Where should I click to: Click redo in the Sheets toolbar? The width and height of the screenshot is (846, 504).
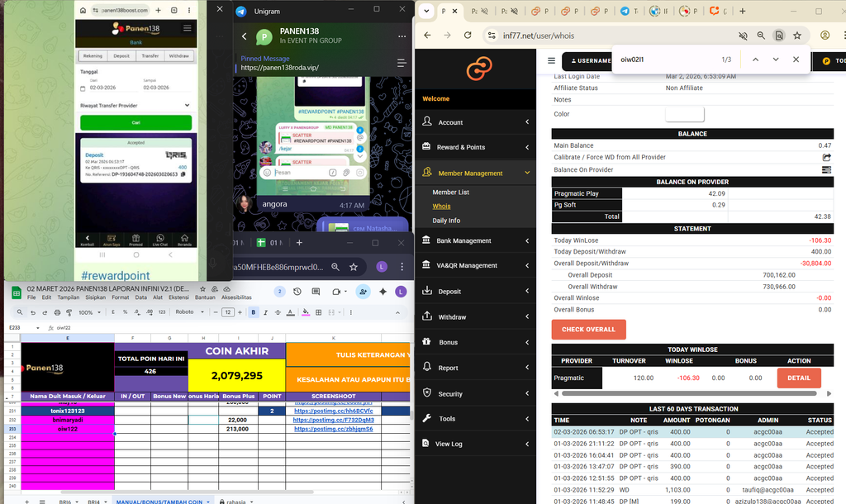coord(45,312)
